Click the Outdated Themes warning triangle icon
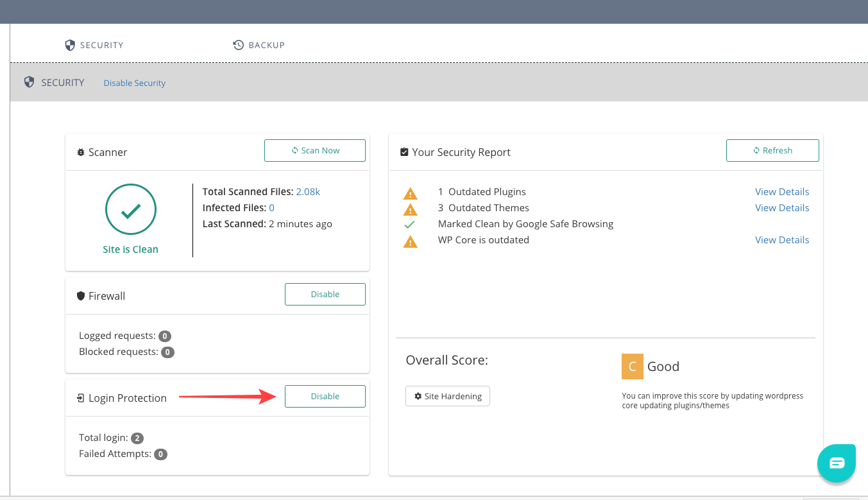Viewport: 868px width, 500px height. pos(410,209)
